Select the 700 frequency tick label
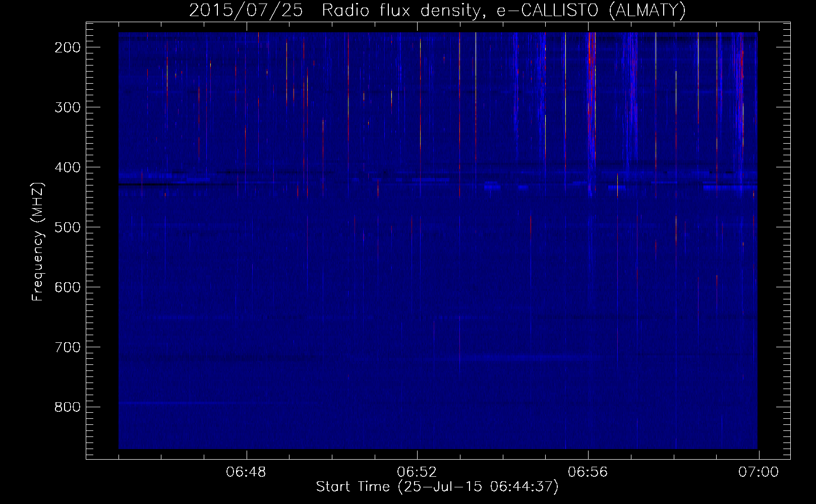Viewport: 816px width, 504px height. pos(67,347)
